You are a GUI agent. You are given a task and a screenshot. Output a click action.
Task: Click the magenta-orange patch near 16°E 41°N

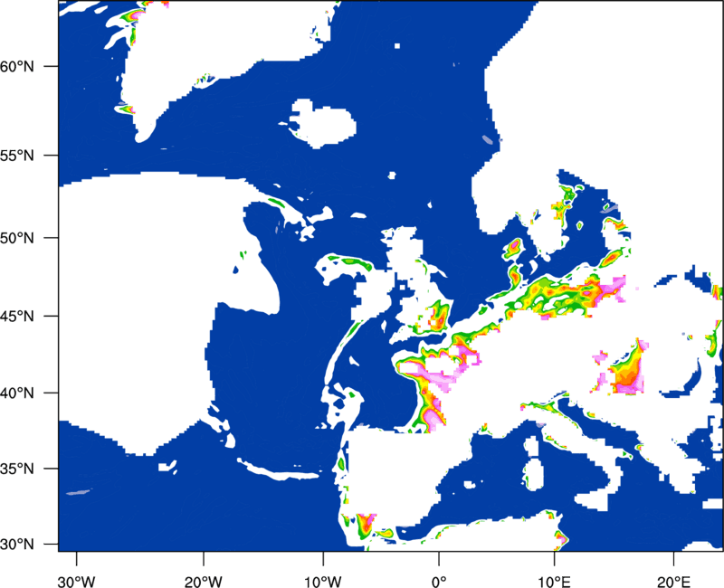pyautogui.click(x=628, y=369)
